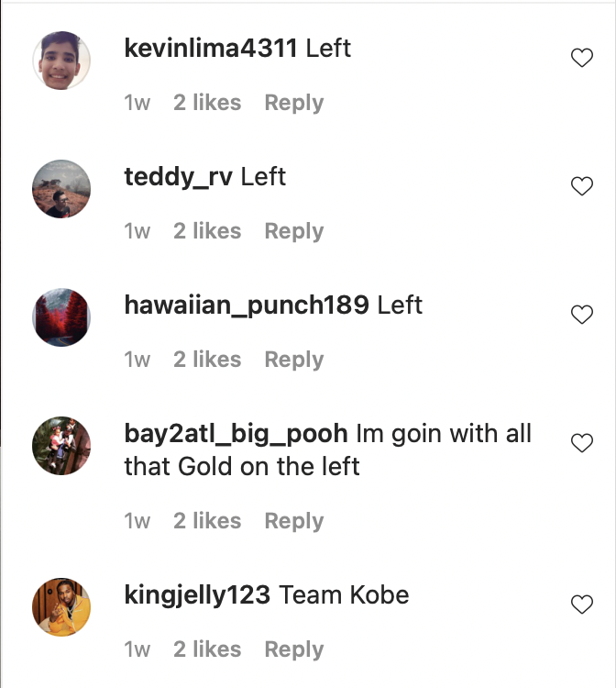Heart bay2atl_big_pooh's Gold comment
The height and width of the screenshot is (688, 616).
pos(582,444)
